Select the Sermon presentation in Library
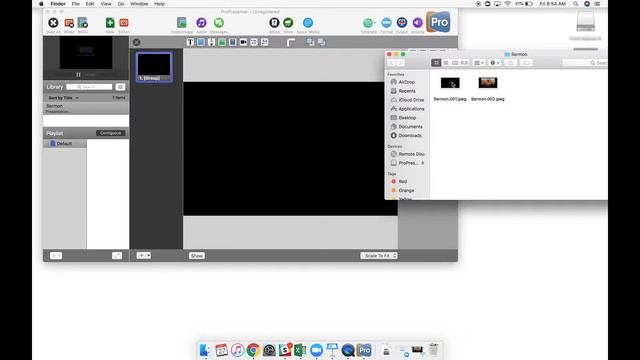Screen dimensions: 640x360 pyautogui.click(x=86, y=108)
